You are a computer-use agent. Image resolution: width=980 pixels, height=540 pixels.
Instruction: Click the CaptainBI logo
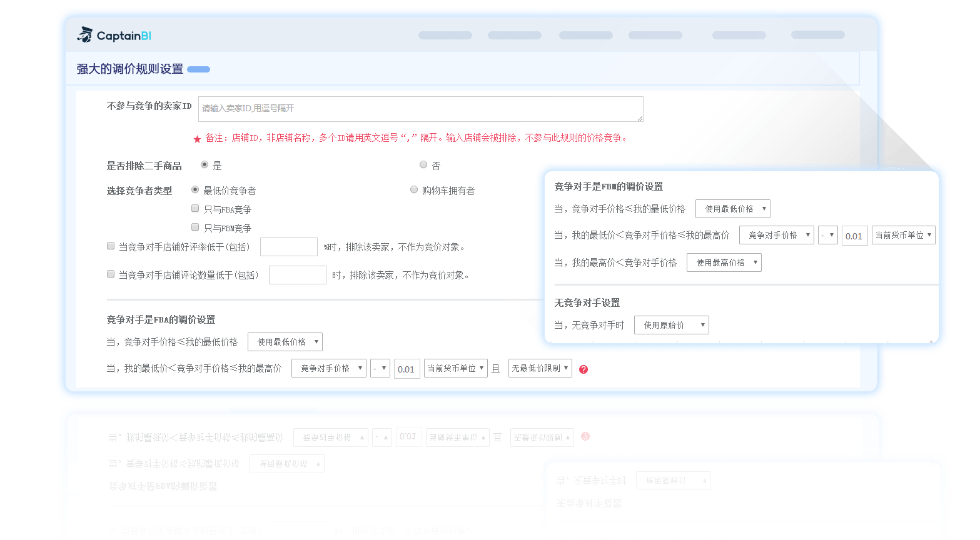[x=114, y=35]
